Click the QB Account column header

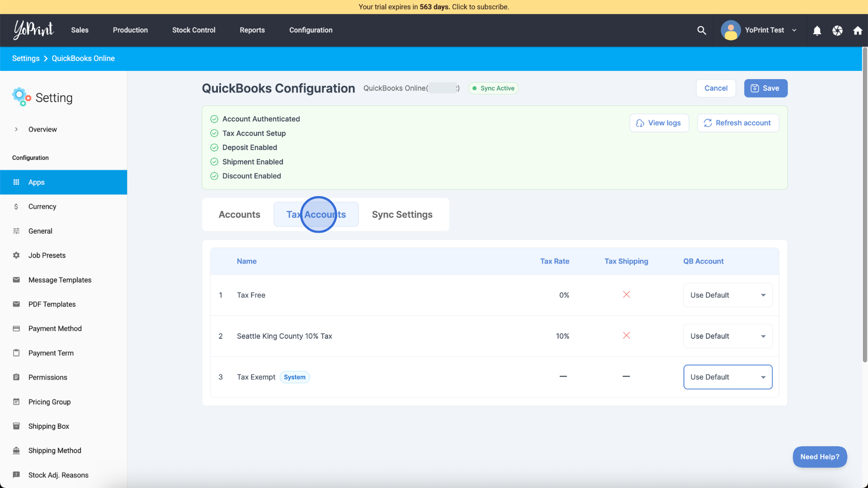click(x=703, y=261)
